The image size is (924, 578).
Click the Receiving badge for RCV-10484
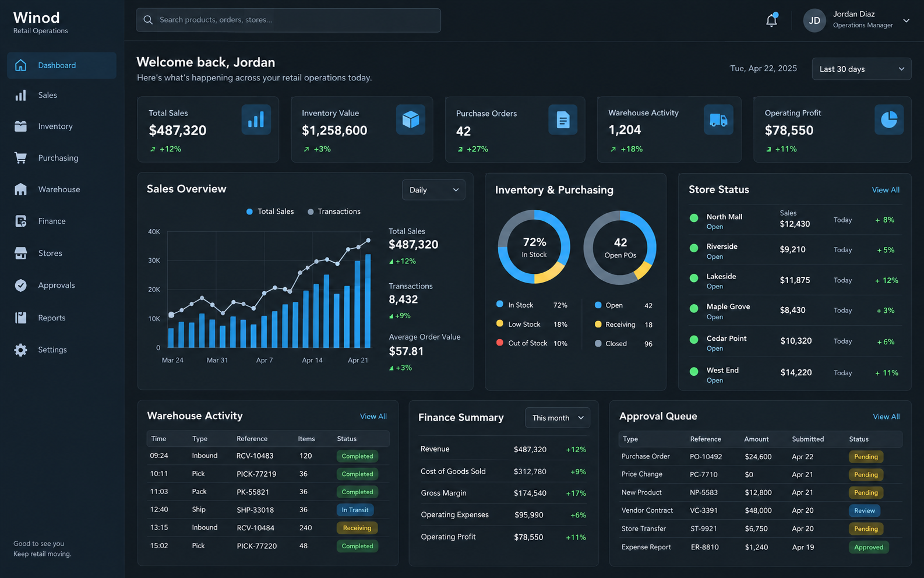click(x=357, y=528)
